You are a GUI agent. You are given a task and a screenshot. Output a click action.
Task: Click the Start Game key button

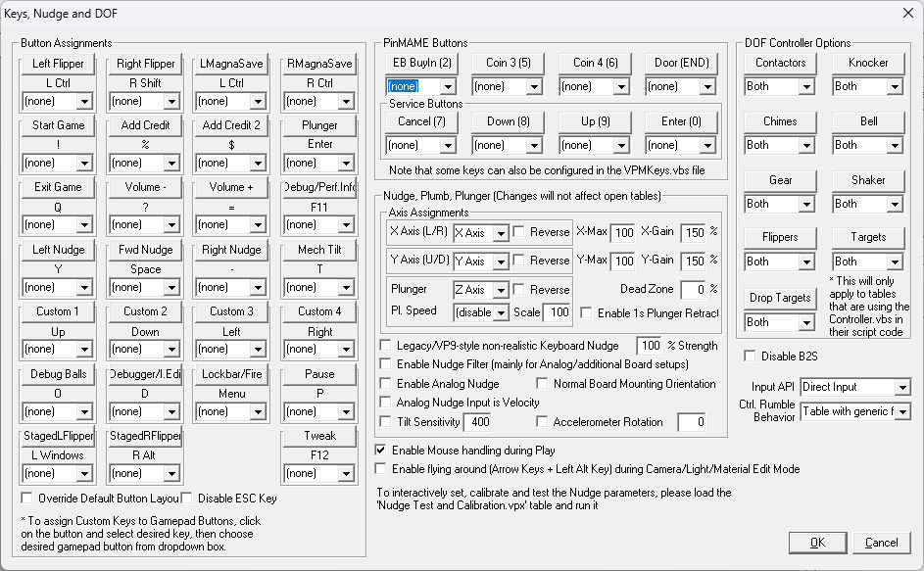point(58,125)
